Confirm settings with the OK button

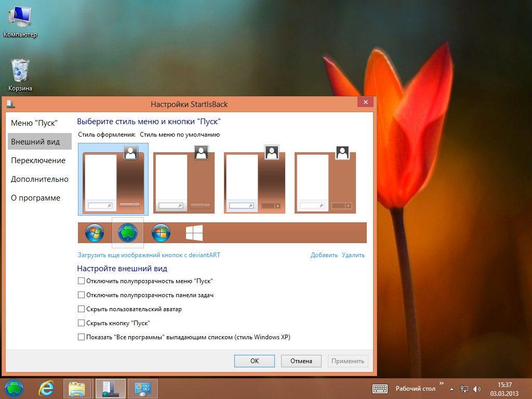(x=255, y=361)
